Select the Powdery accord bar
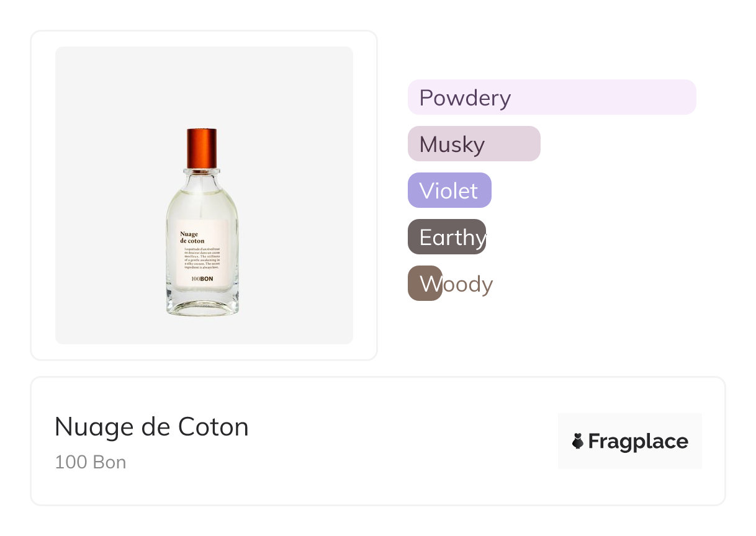Image resolution: width=756 pixels, height=536 pixels. point(552,97)
